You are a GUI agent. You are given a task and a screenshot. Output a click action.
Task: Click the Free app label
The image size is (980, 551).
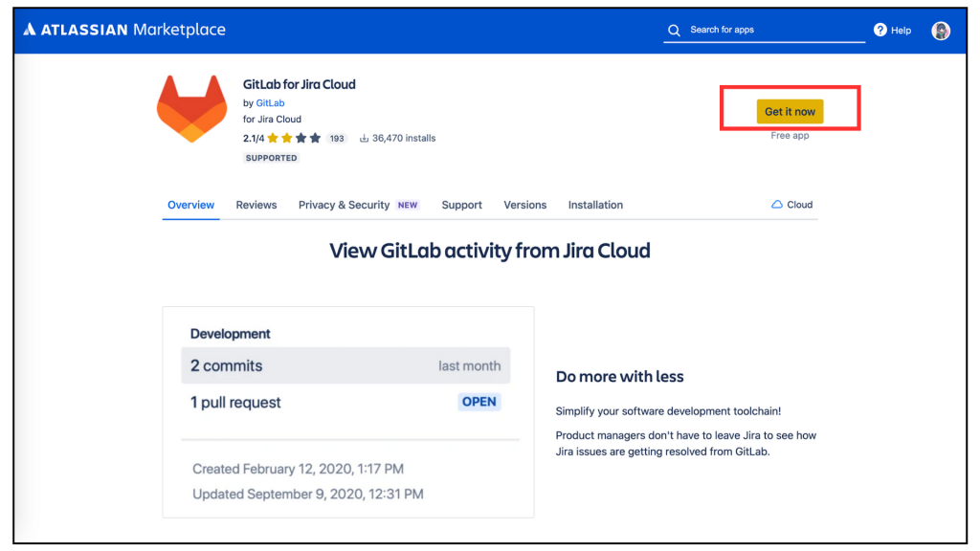790,136
